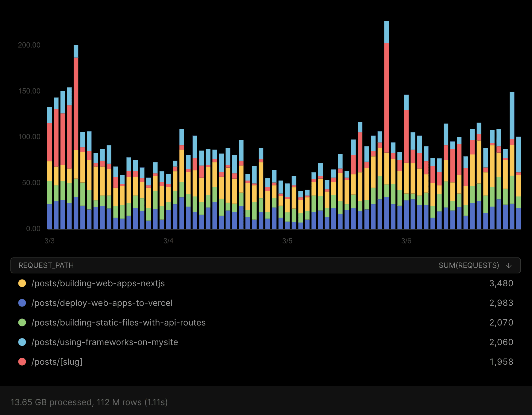Click the blue legend dot for deploy-web-apps-to-vercel
This screenshot has width=532, height=415.
click(22, 303)
